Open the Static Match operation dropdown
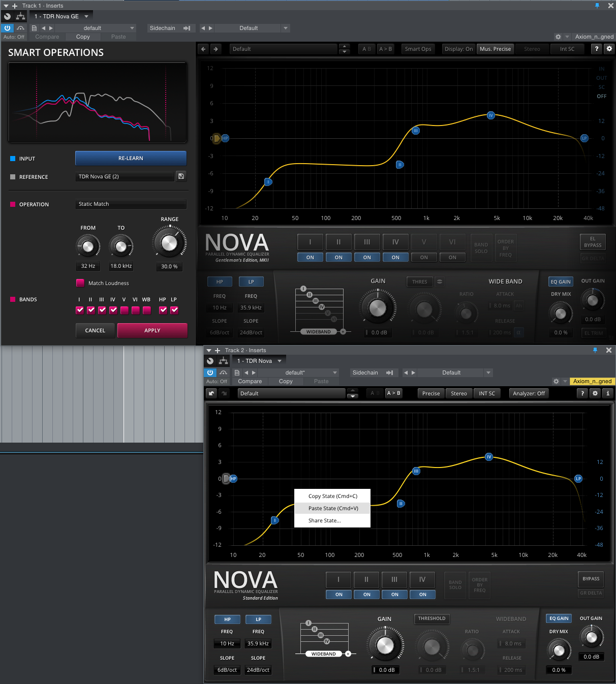Image resolution: width=616 pixels, height=684 pixels. coord(131,204)
